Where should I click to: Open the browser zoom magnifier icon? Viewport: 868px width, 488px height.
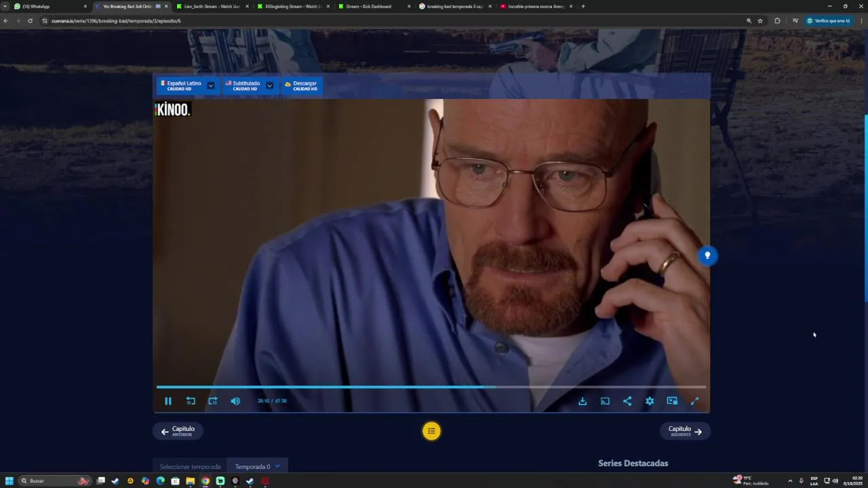(x=749, y=21)
